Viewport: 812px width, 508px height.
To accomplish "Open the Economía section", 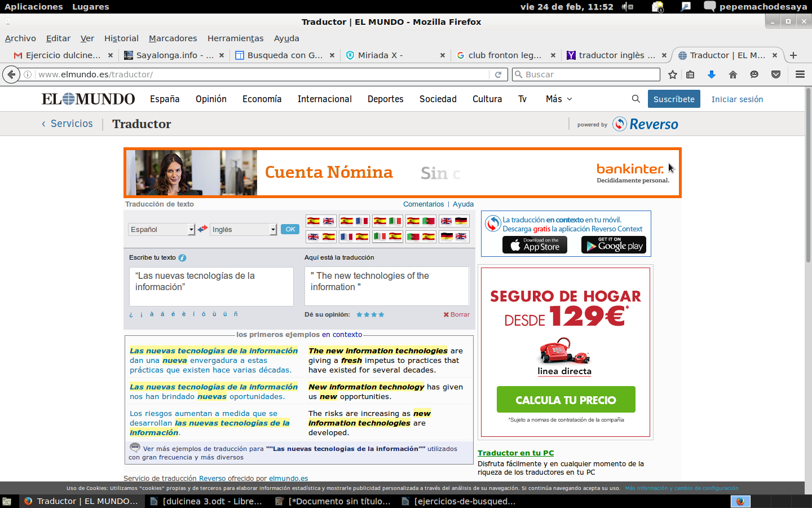I will 262,99.
